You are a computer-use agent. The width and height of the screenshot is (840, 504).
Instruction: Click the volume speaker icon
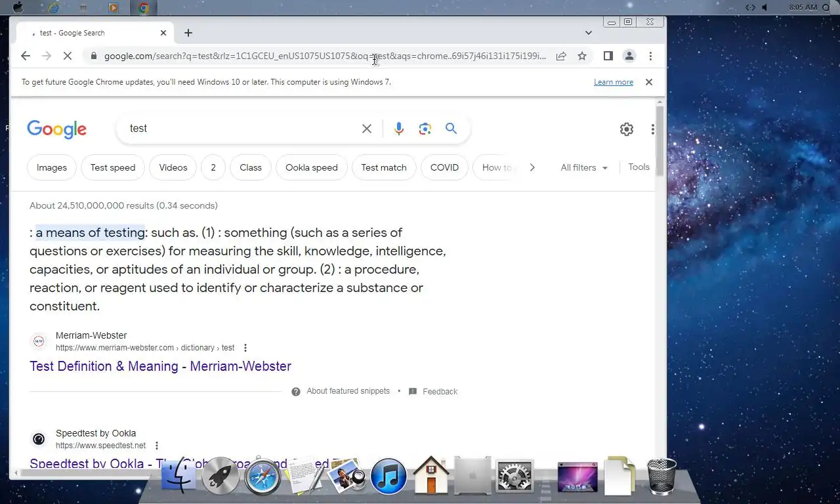pyautogui.click(x=765, y=7)
